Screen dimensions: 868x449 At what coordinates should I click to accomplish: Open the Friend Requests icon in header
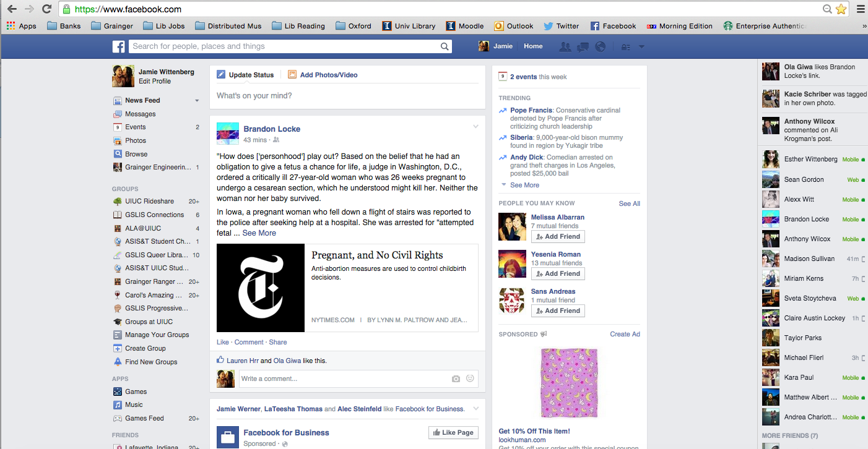[x=565, y=46]
